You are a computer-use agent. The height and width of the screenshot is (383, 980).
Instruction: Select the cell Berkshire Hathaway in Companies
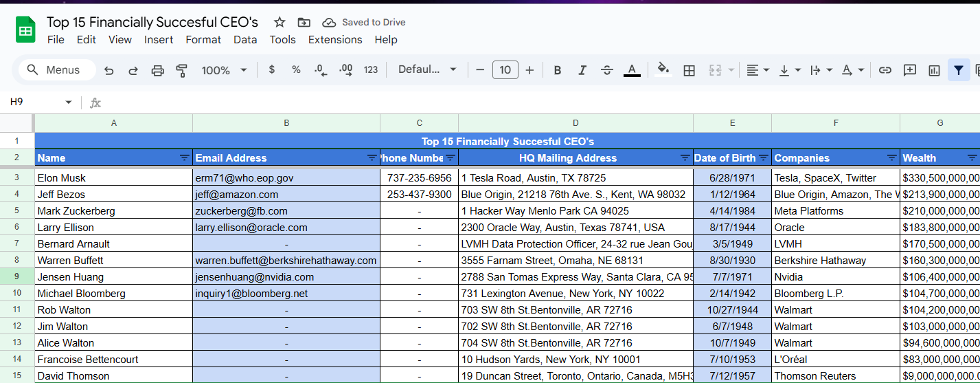click(x=836, y=261)
